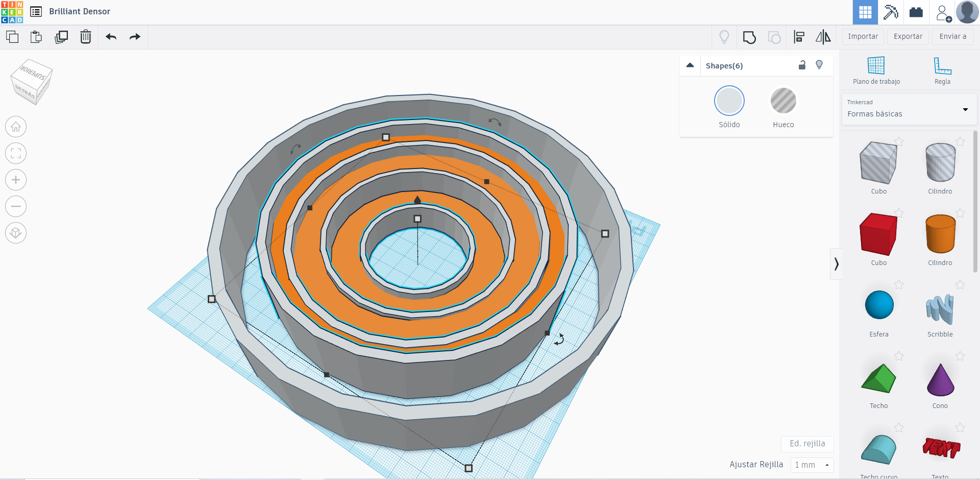This screenshot has width=980, height=480.
Task: Click the Paste icon in toolbar
Action: click(36, 37)
